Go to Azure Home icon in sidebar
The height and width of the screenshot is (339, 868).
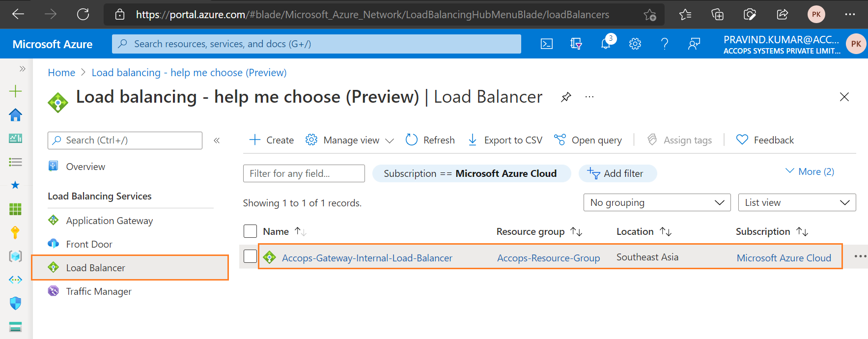pyautogui.click(x=16, y=115)
